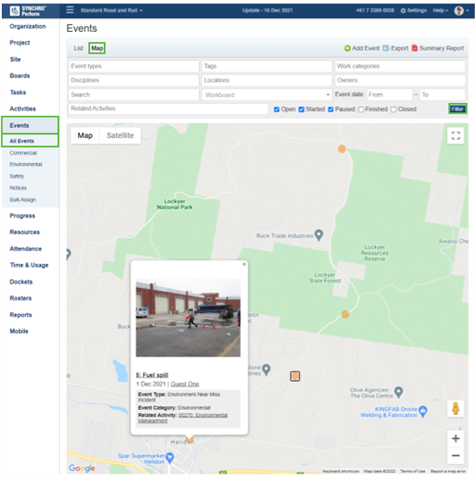Click the square orange event marker
The height and width of the screenshot is (479, 475).
pyautogui.click(x=295, y=376)
